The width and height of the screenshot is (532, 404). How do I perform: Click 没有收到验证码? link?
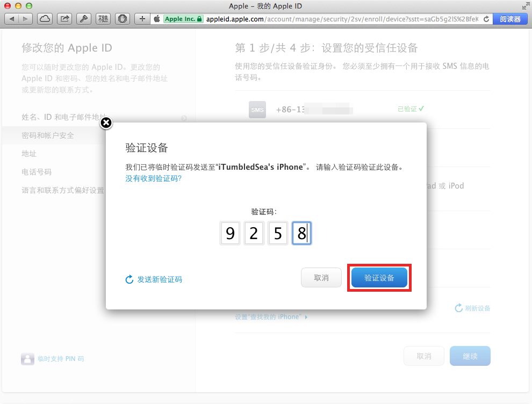point(153,178)
